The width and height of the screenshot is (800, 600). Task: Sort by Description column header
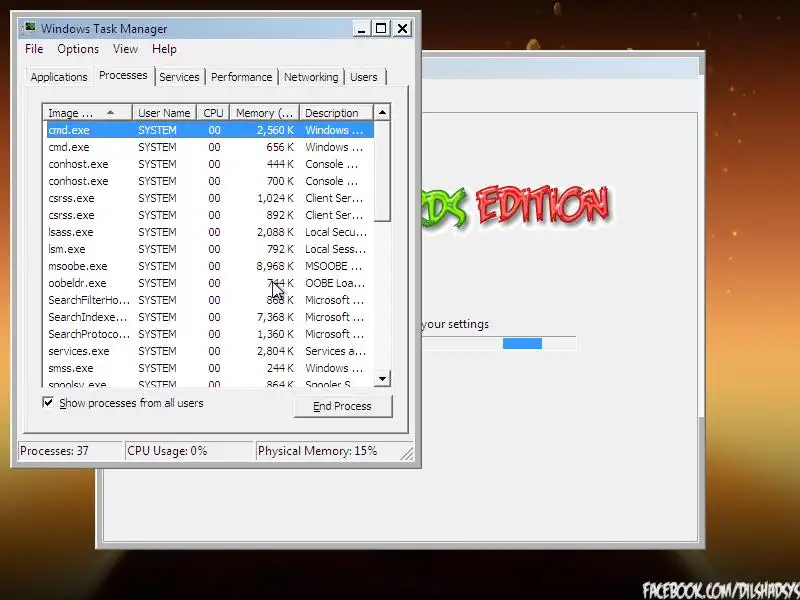pyautogui.click(x=336, y=113)
